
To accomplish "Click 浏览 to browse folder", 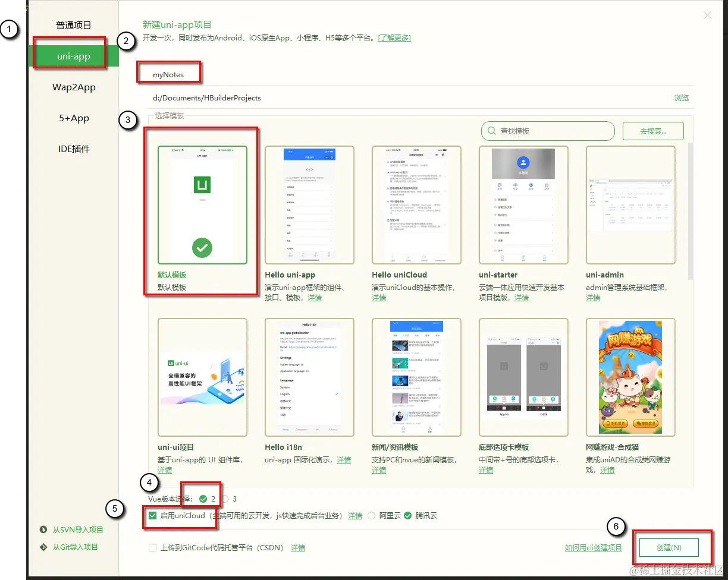I will click(x=682, y=97).
